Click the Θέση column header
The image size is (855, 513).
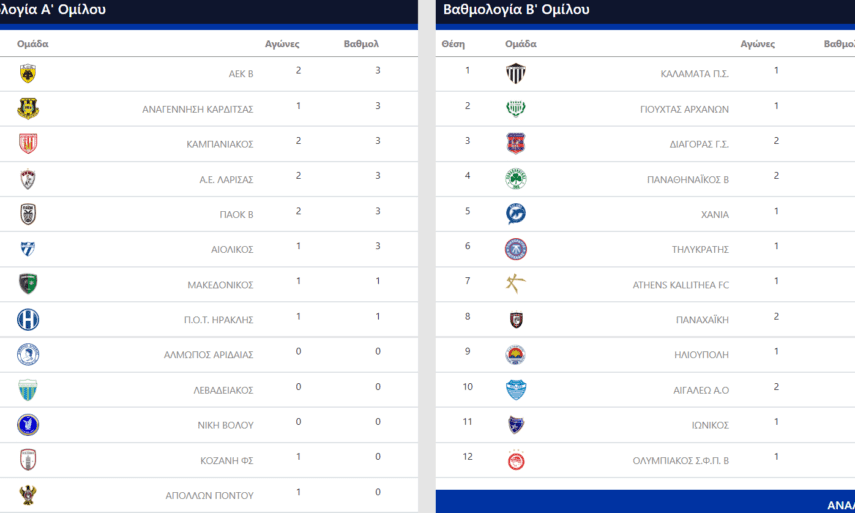coord(453,44)
